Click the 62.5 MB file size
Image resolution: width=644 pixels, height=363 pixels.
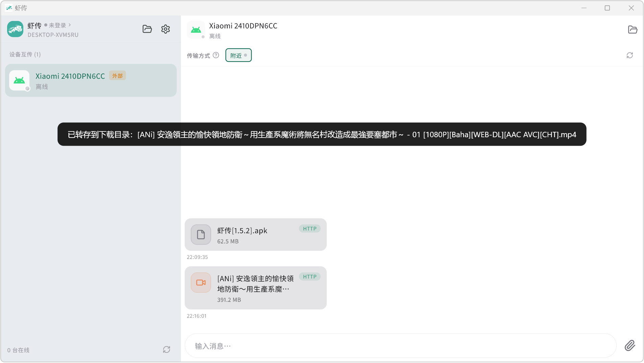[x=228, y=241]
